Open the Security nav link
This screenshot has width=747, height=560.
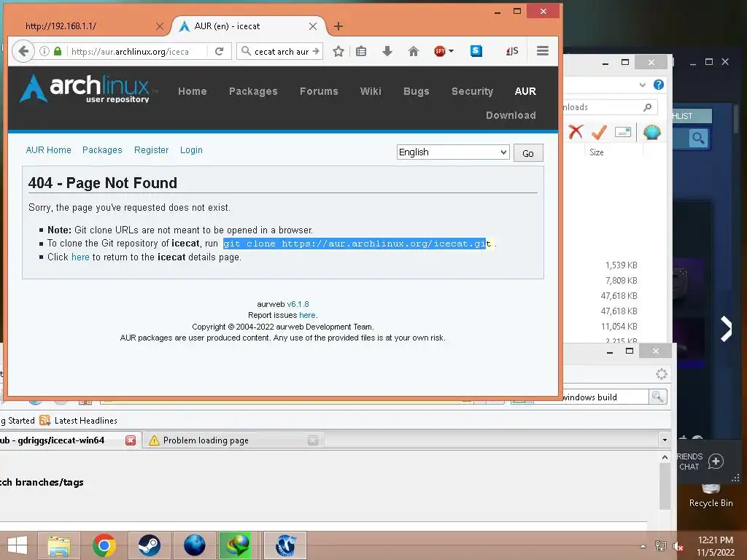472,91
